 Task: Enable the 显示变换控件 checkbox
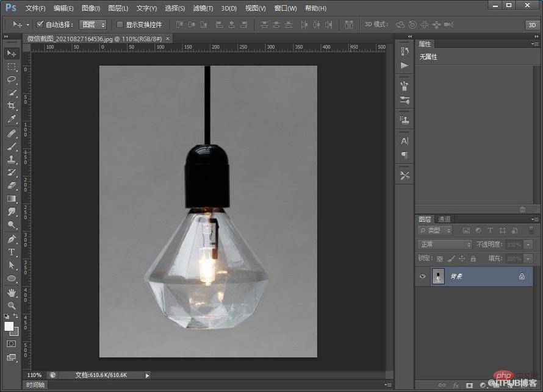120,24
